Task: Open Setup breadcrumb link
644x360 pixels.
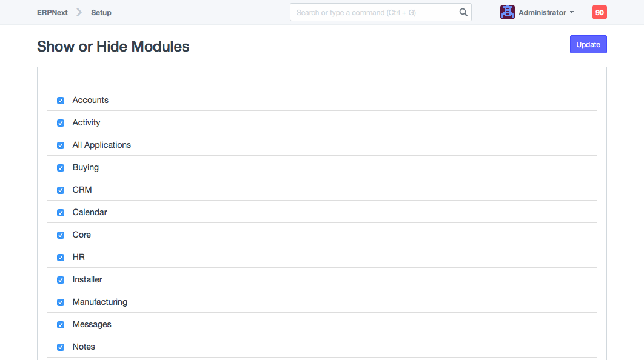Action: tap(101, 12)
